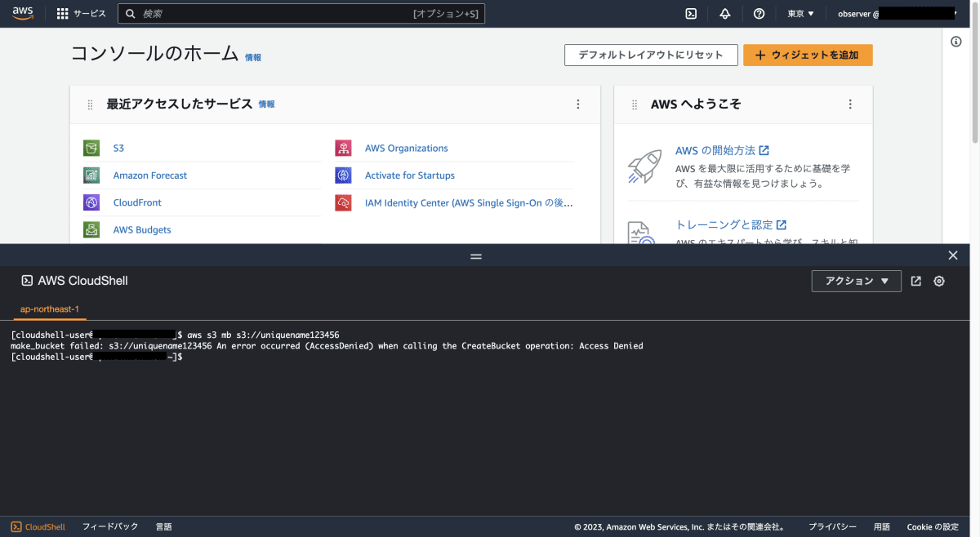This screenshot has height=537, width=980.
Task: Click the training certificate icon
Action: [x=643, y=233]
